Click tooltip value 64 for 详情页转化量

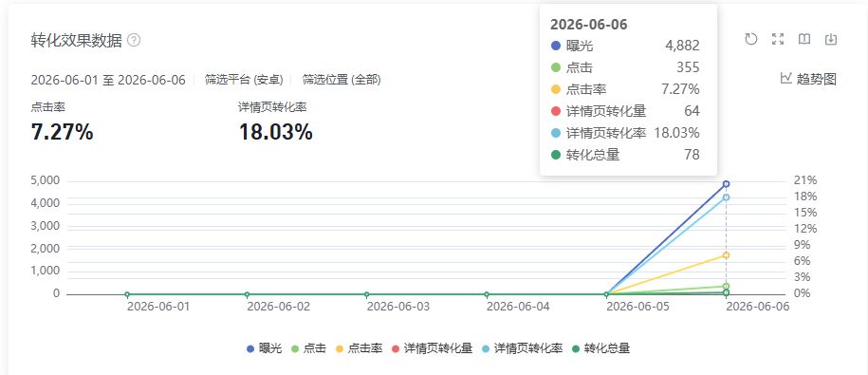tap(692, 111)
